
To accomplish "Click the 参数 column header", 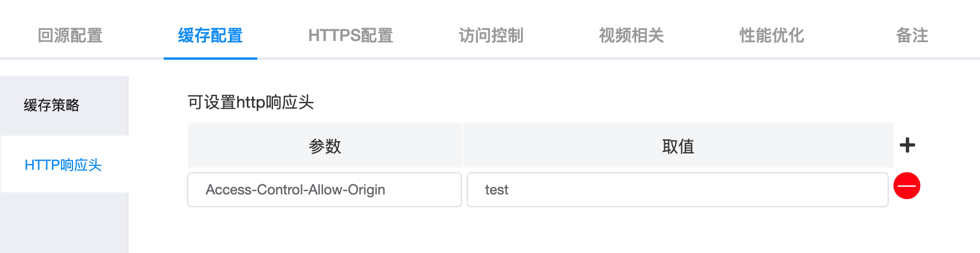I will click(325, 146).
